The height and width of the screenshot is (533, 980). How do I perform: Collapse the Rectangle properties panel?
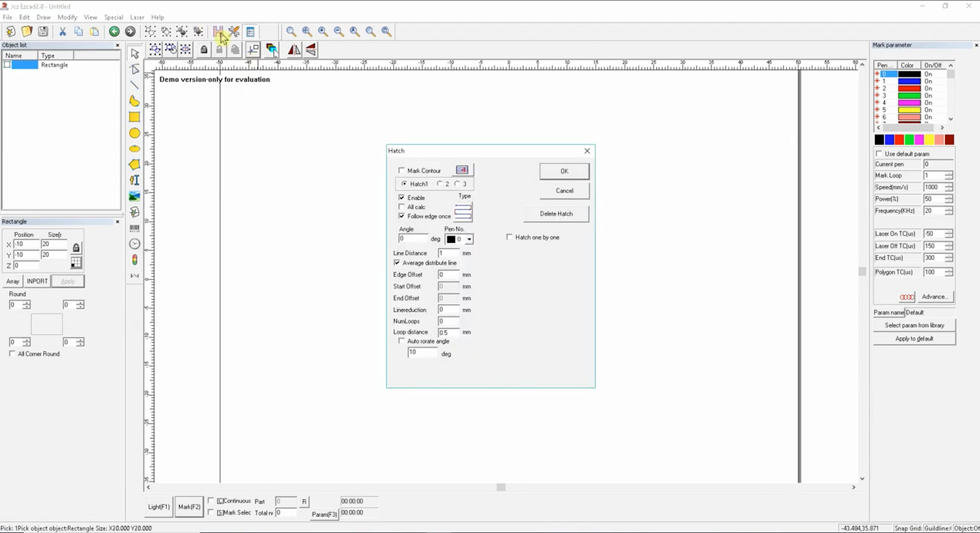(x=117, y=221)
